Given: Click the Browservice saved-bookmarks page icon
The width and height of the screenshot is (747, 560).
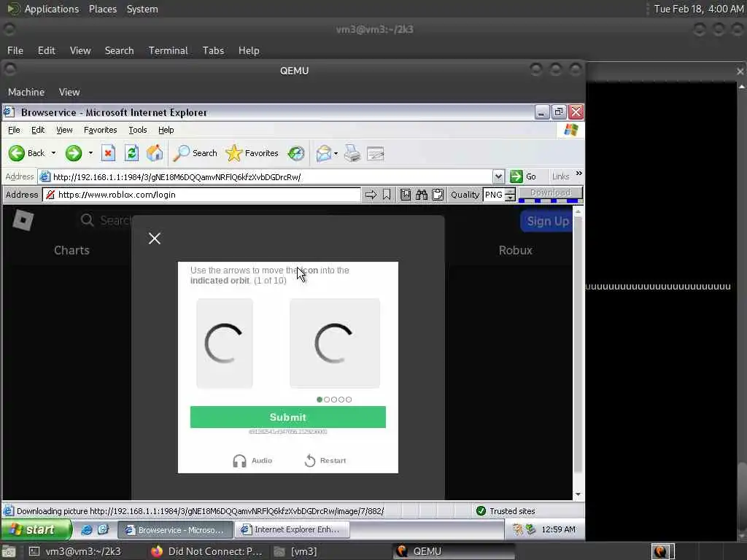Looking at the screenshot, I should coord(406,194).
